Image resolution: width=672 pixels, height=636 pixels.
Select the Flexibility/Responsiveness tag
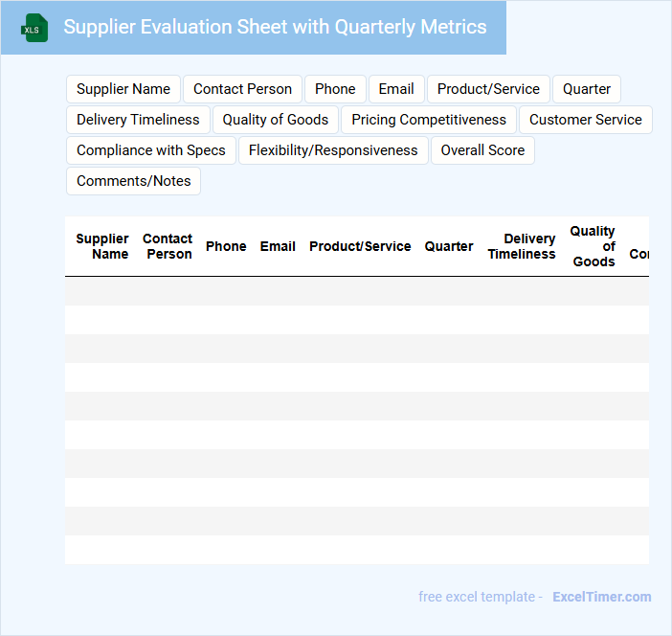pos(333,150)
